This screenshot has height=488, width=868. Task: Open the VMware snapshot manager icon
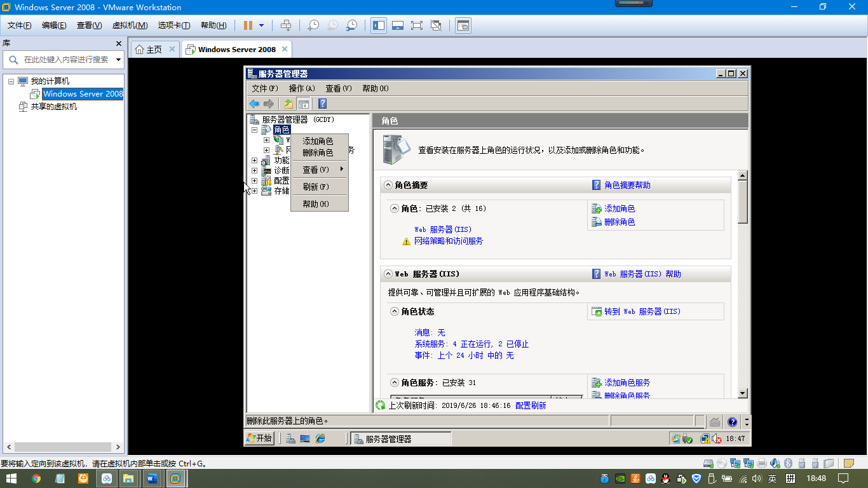(x=351, y=25)
